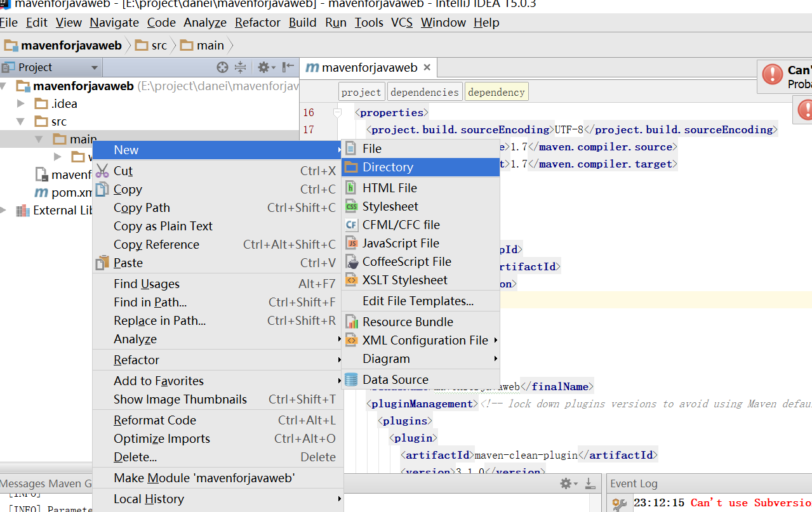Image resolution: width=812 pixels, height=512 pixels.
Task: Choose Copy Path from context menu
Action: pyautogui.click(x=218, y=207)
